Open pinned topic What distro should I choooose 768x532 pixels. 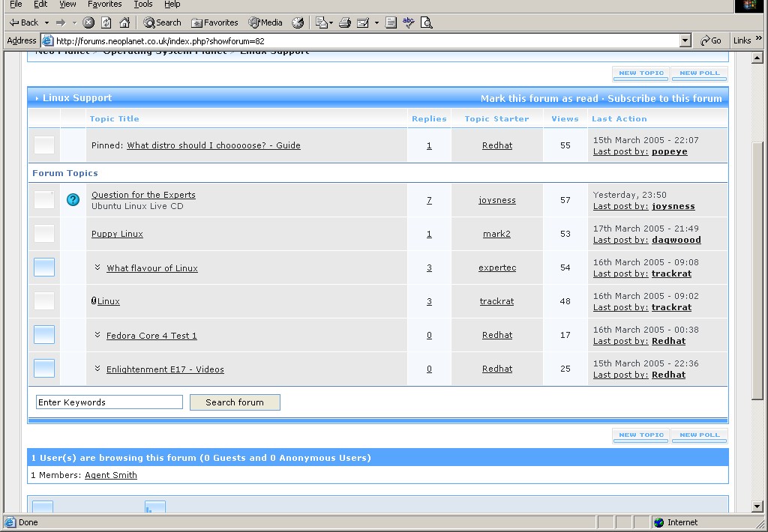click(214, 145)
